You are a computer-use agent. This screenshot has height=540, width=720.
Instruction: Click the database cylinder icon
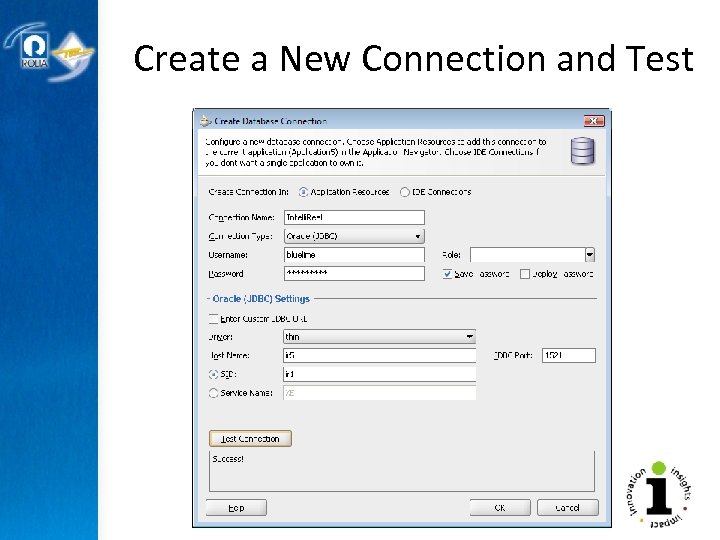(x=583, y=151)
